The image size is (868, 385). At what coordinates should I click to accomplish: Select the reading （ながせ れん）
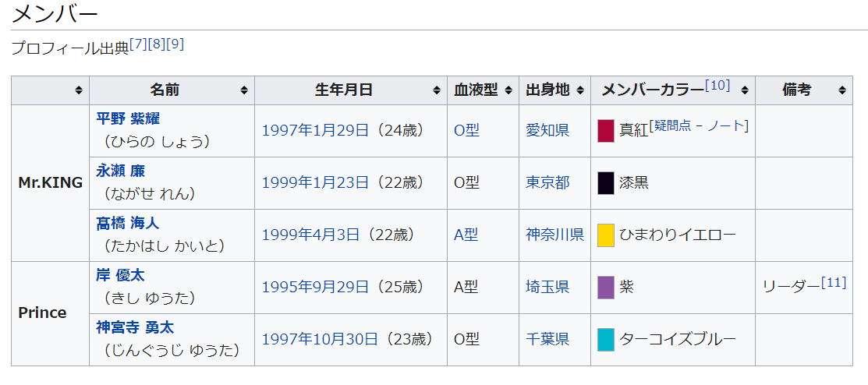[149, 194]
